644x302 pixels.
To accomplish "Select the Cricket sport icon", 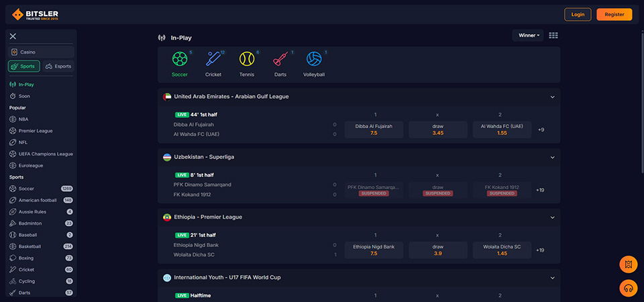I will [x=213, y=59].
